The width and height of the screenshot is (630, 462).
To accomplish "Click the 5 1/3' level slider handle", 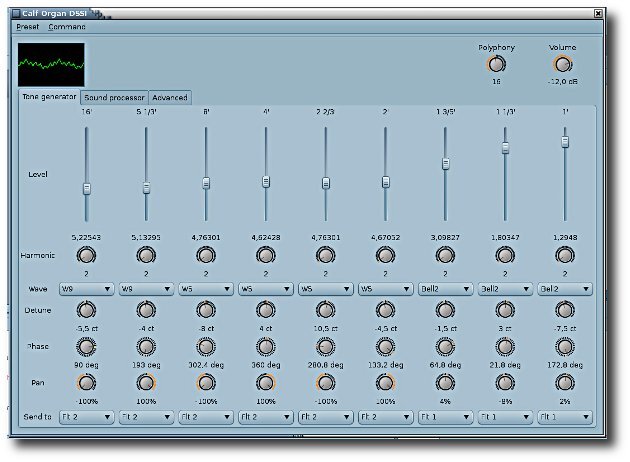I will [x=146, y=188].
